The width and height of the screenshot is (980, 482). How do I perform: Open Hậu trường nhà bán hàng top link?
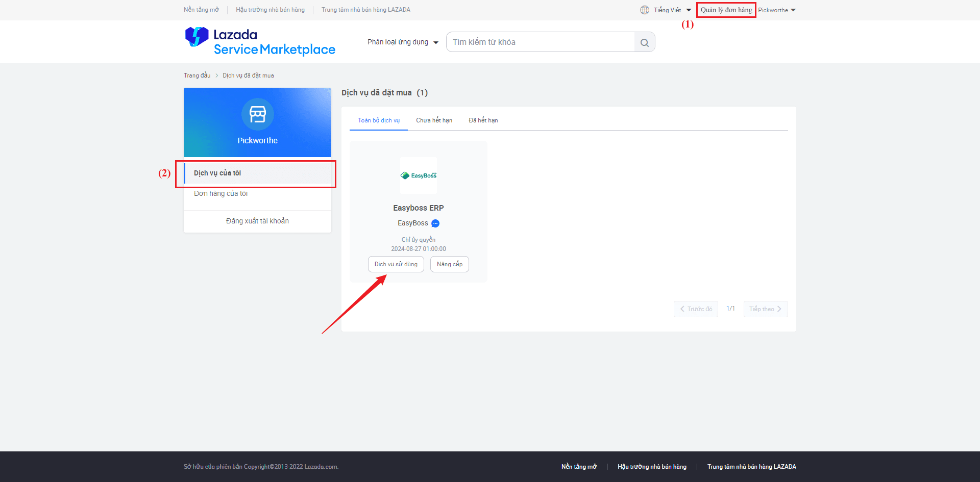(270, 10)
